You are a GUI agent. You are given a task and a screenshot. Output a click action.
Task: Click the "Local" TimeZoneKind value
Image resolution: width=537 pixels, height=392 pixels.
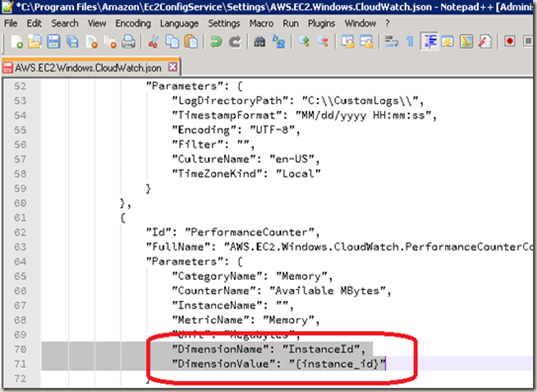(x=298, y=174)
